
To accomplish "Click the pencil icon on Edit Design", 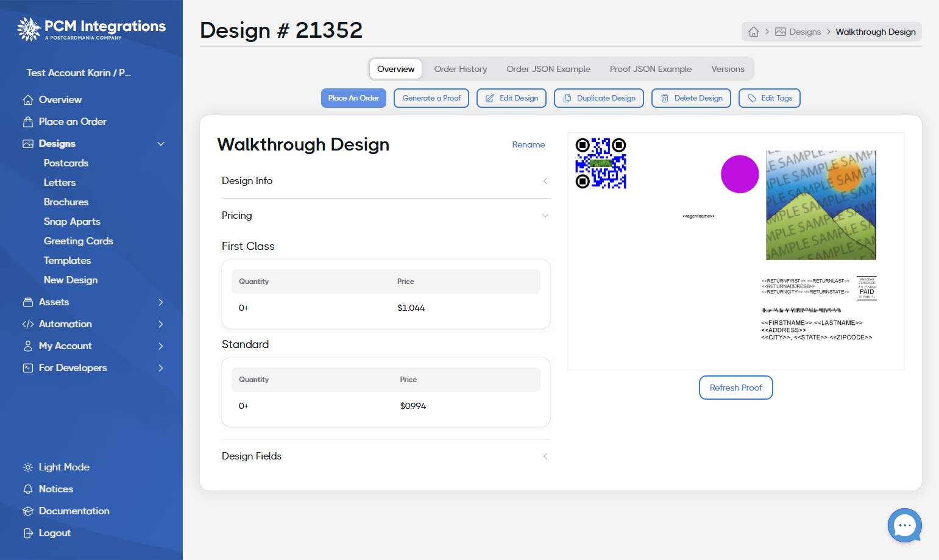I will click(x=490, y=98).
